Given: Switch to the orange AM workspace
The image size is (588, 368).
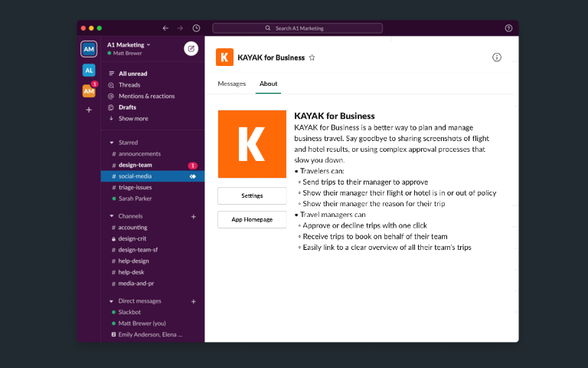Looking at the screenshot, I should [89, 91].
